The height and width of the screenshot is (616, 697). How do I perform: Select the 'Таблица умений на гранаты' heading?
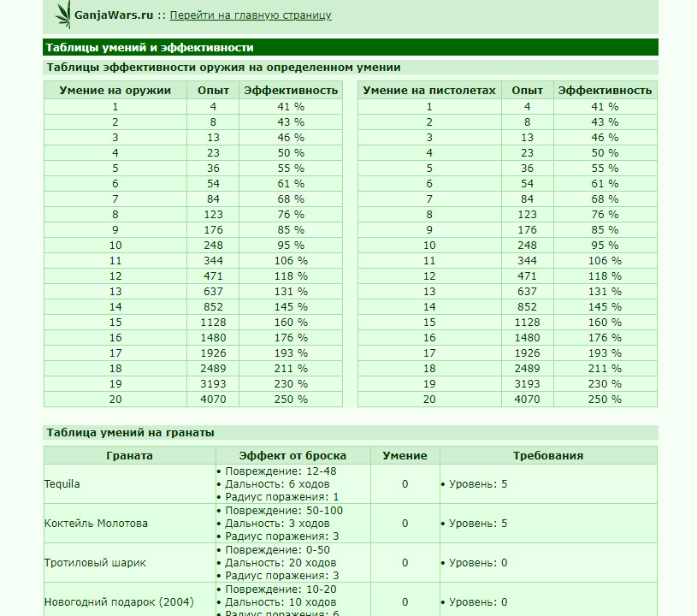[130, 433]
